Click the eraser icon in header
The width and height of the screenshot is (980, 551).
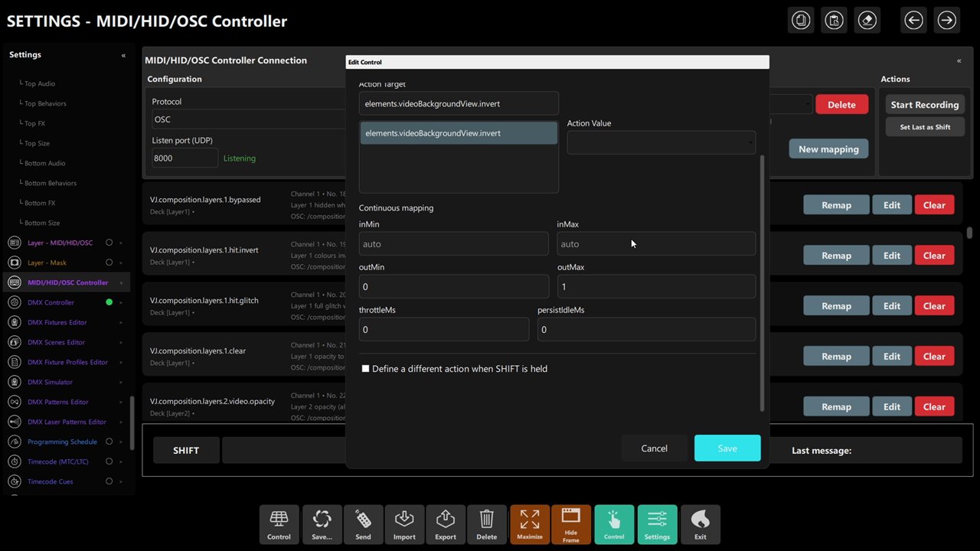(867, 21)
